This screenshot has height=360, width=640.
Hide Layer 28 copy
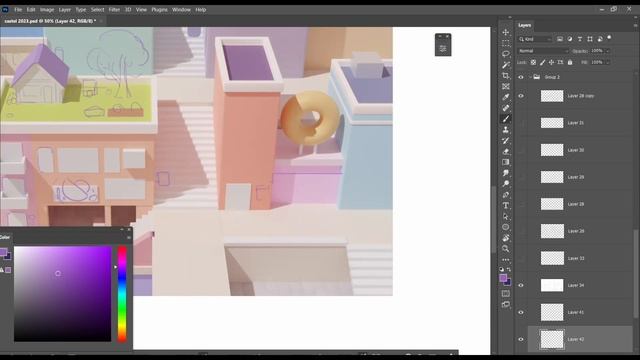click(x=521, y=96)
